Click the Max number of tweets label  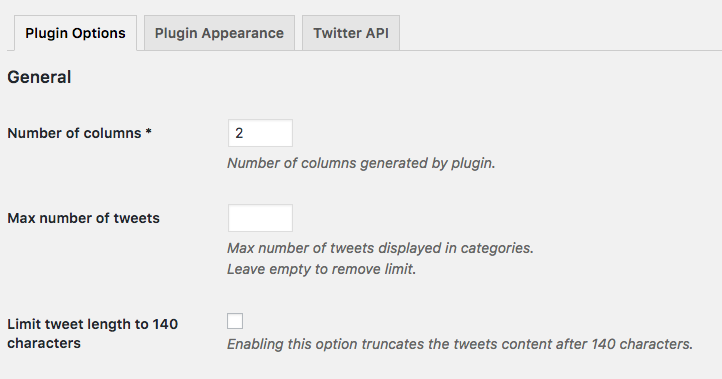[x=83, y=218]
